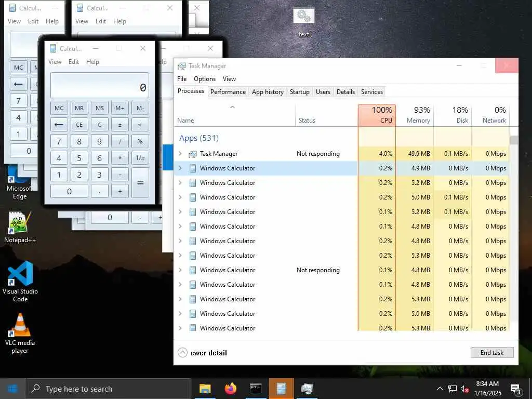Expand the Not responding Windows Calculator row
Image resolution: width=532 pixels, height=399 pixels.
[x=180, y=270]
